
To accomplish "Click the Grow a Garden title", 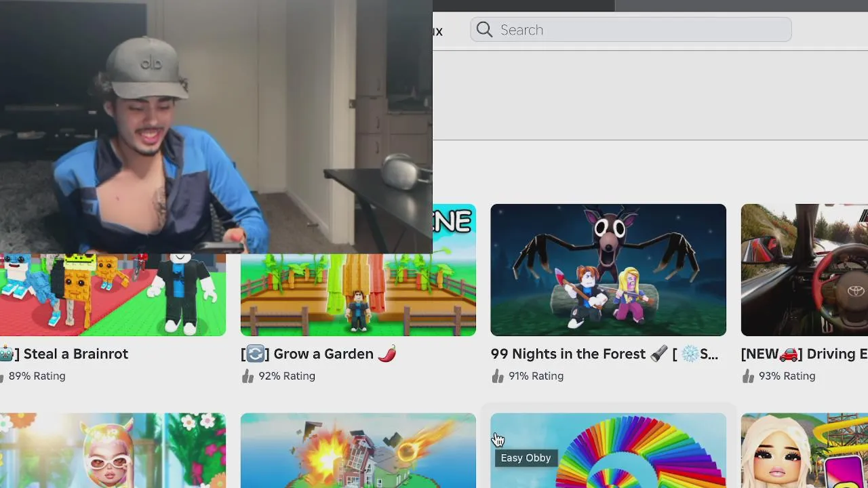I will click(319, 354).
